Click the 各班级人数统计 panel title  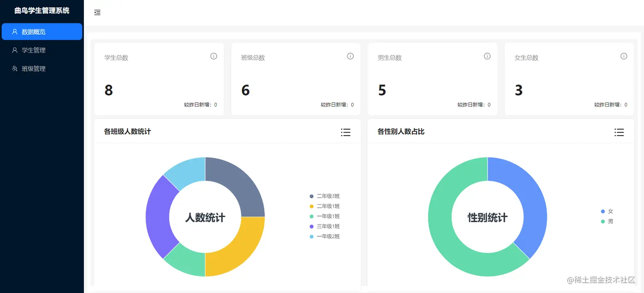(127, 131)
